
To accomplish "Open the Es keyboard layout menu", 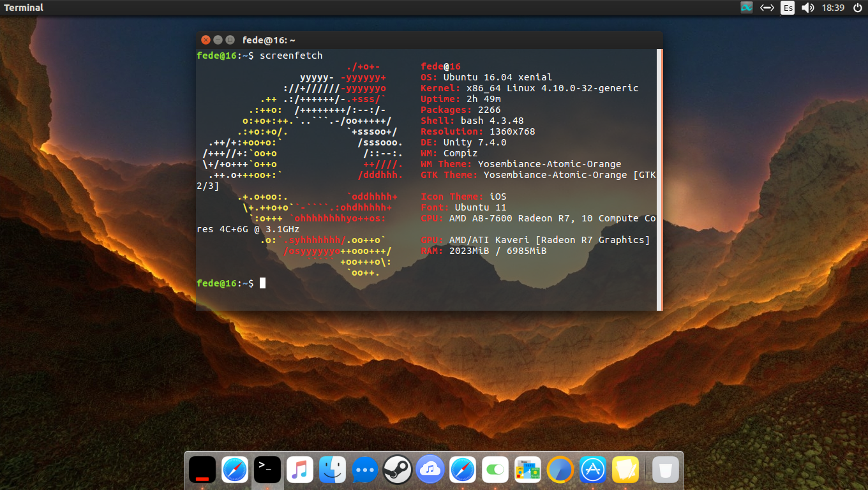I will tap(787, 8).
